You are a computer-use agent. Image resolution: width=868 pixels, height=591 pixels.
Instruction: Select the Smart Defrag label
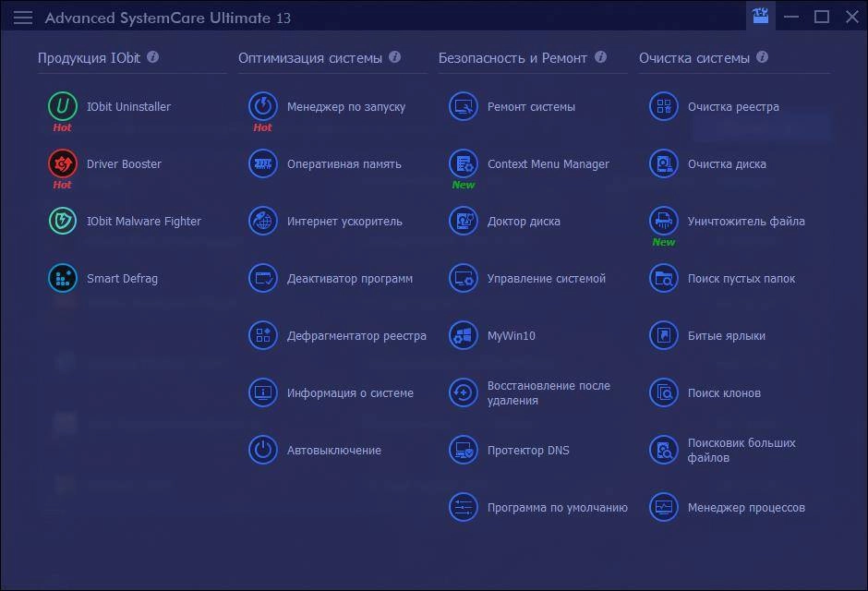point(122,278)
